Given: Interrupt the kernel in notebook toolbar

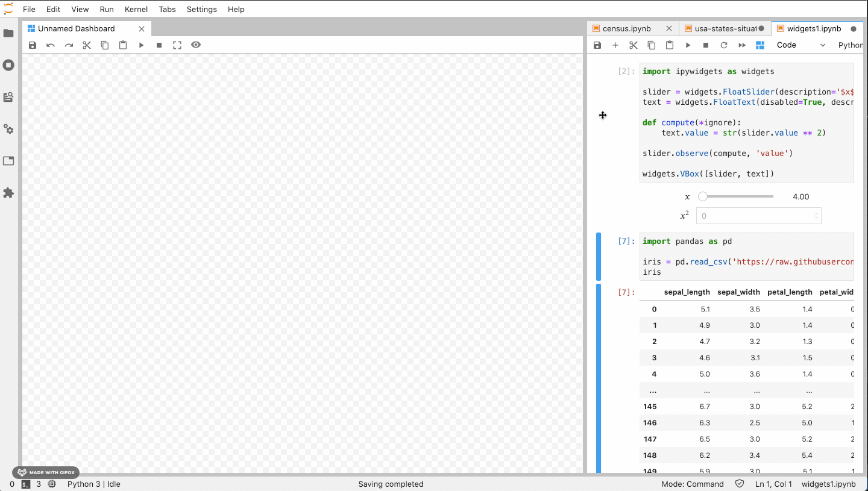Looking at the screenshot, I should (706, 45).
